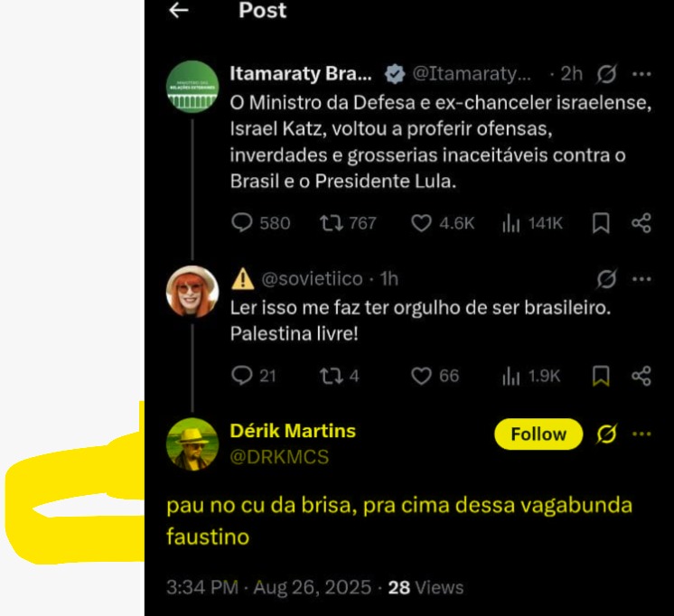This screenshot has height=616, width=674.
Task: Open more options on @sovietiico reply
Action: [641, 279]
